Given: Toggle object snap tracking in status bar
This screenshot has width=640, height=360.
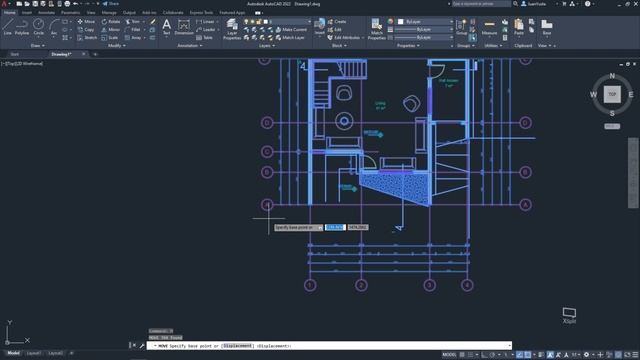Looking at the screenshot, I should [x=520, y=355].
